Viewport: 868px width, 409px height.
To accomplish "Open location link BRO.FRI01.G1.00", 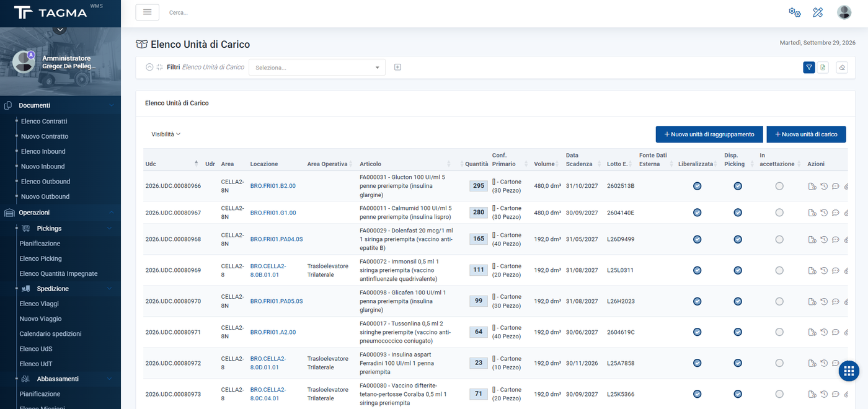I will pyautogui.click(x=273, y=213).
